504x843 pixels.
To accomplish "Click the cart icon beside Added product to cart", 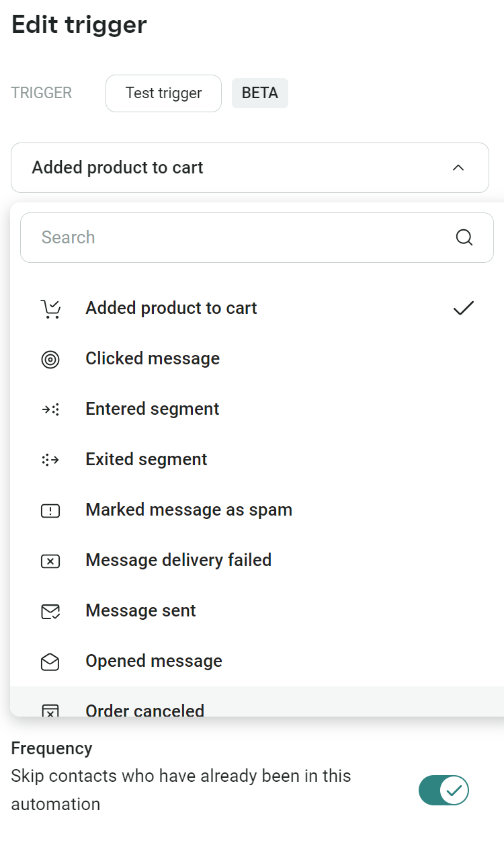I will click(x=50, y=309).
